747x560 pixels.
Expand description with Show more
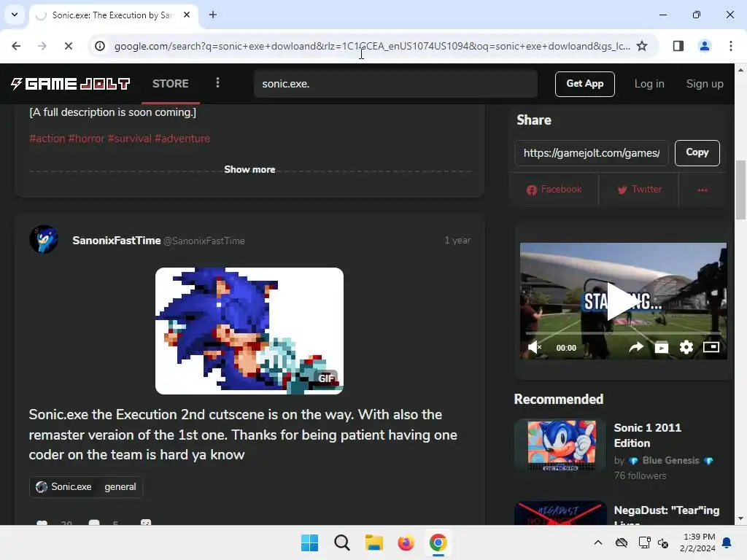[249, 169]
